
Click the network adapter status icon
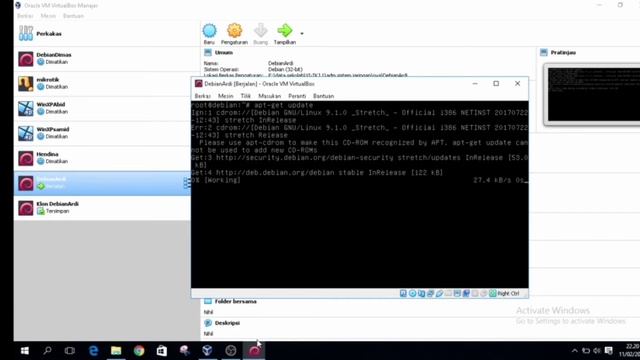point(430,293)
